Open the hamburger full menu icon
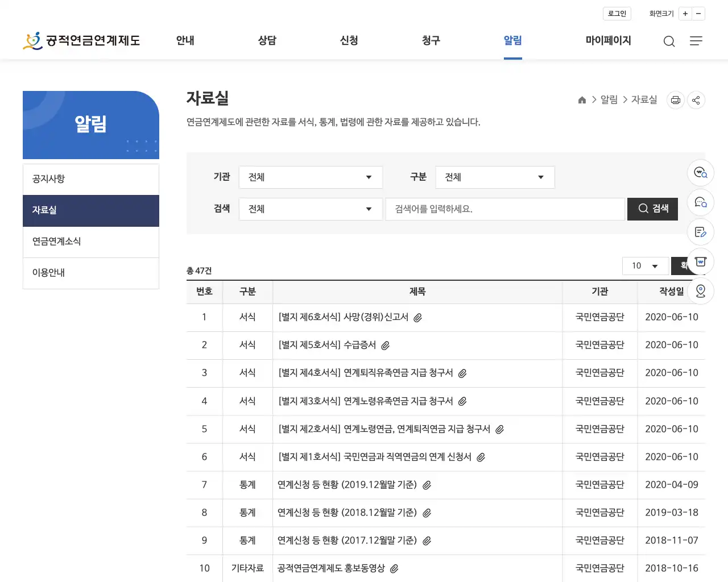The width and height of the screenshot is (728, 582). coord(696,41)
